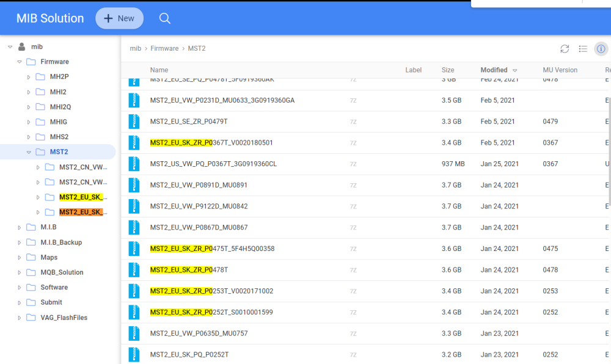Sort by the Modified column header

tap(494, 70)
